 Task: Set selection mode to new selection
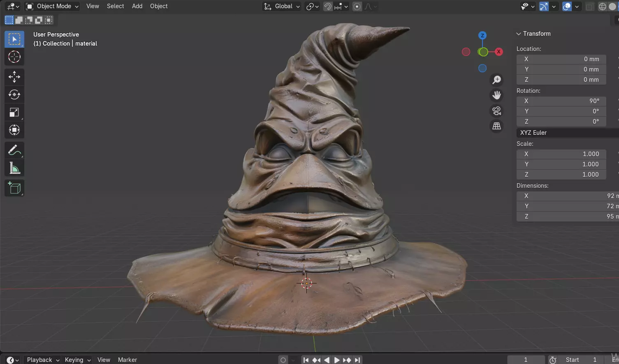pos(9,20)
